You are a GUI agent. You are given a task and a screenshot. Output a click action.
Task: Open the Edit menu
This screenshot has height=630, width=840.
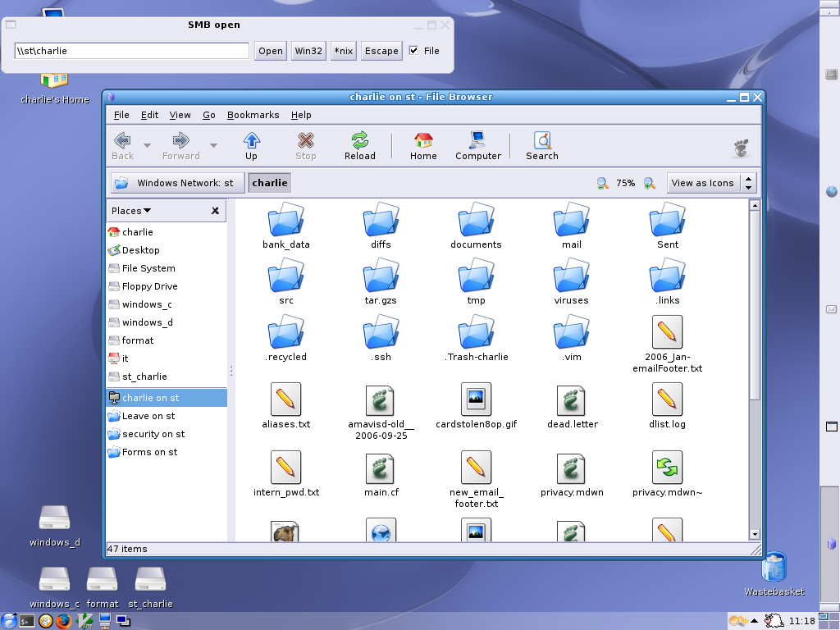click(x=149, y=115)
